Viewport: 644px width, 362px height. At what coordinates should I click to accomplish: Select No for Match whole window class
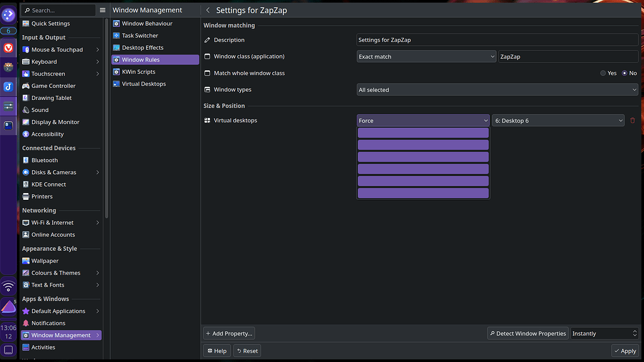[629, 73]
